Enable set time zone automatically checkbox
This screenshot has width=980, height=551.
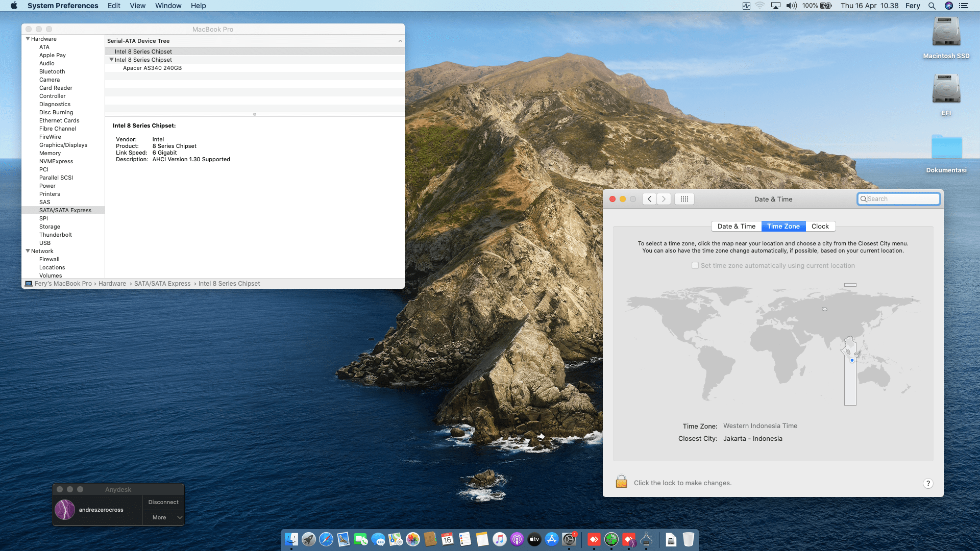pos(695,265)
